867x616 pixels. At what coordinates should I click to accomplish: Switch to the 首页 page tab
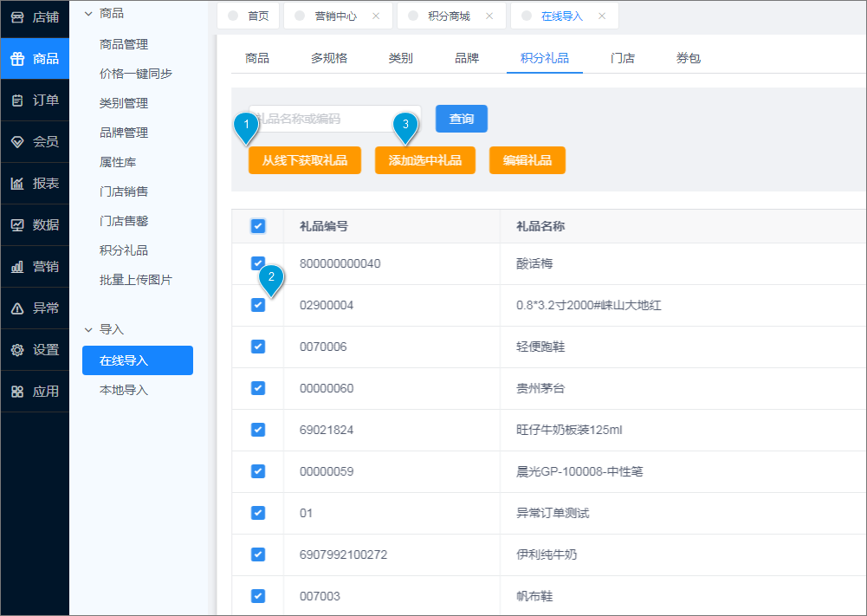click(x=249, y=16)
